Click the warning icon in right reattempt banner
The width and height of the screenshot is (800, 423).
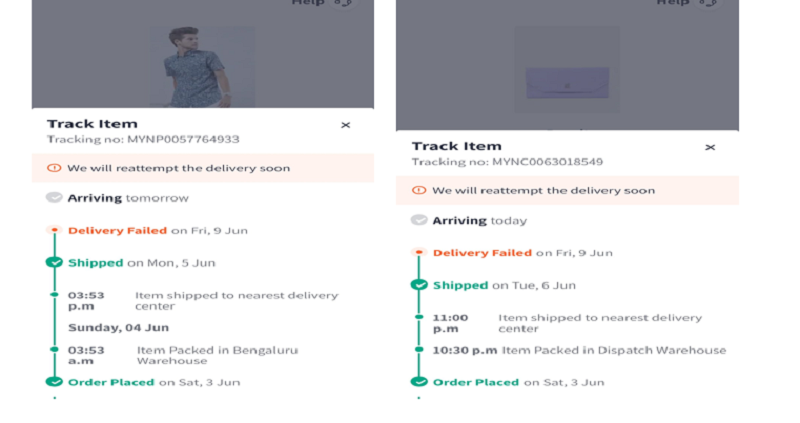click(419, 190)
